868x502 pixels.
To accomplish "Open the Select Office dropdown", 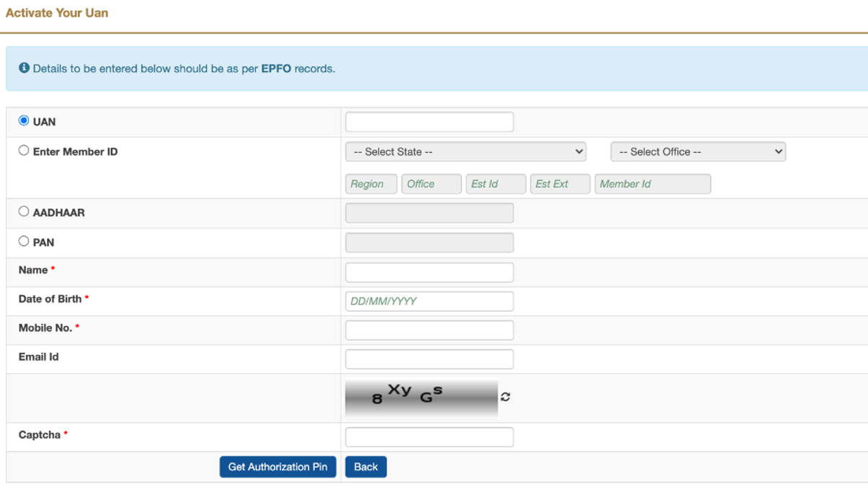I will coord(697,151).
